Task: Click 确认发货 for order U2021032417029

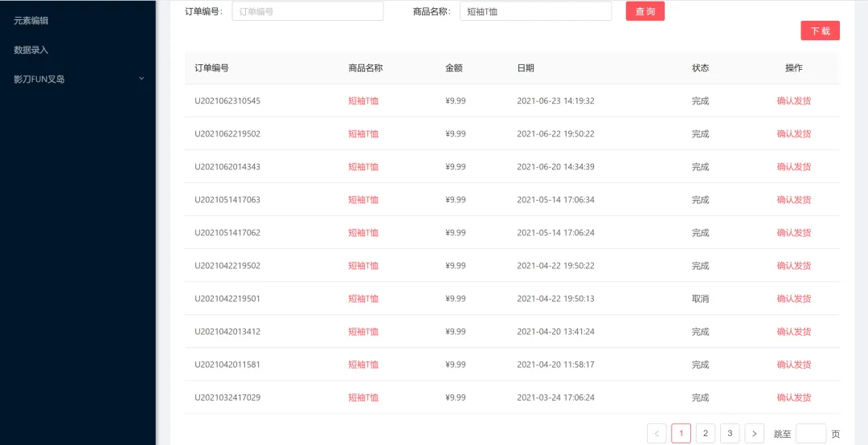Action: pyautogui.click(x=794, y=398)
